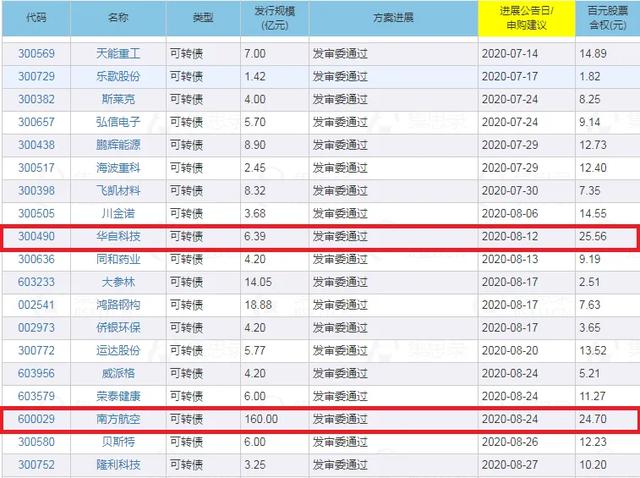Select the value 24.70
This screenshot has height=478, width=640.
point(593,419)
